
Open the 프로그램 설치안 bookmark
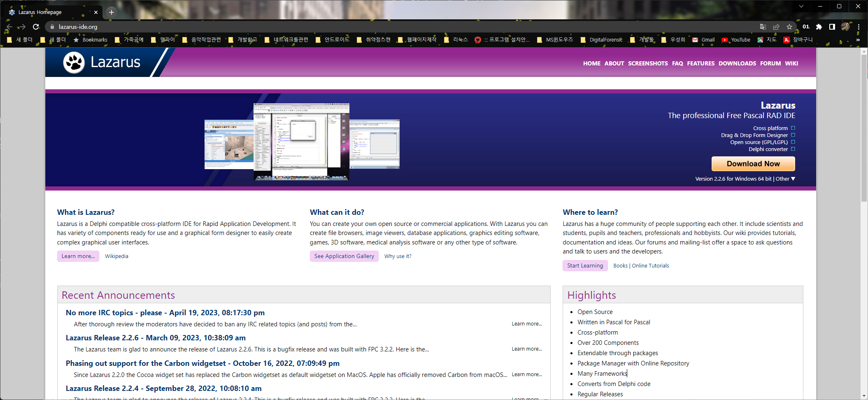tap(502, 40)
